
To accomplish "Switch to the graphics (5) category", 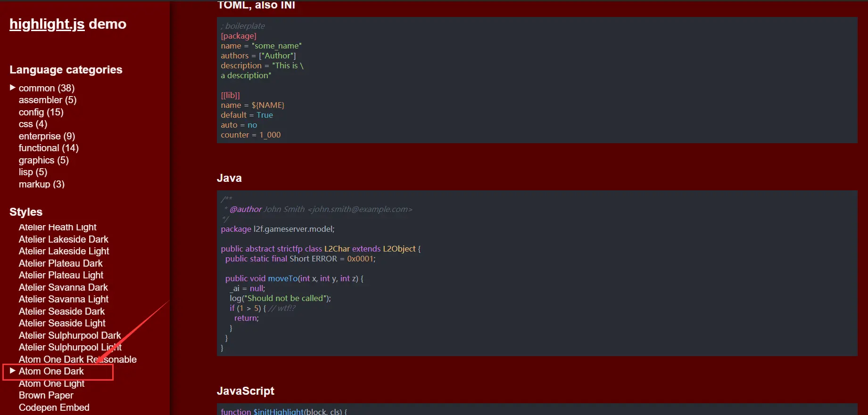I will (x=44, y=160).
